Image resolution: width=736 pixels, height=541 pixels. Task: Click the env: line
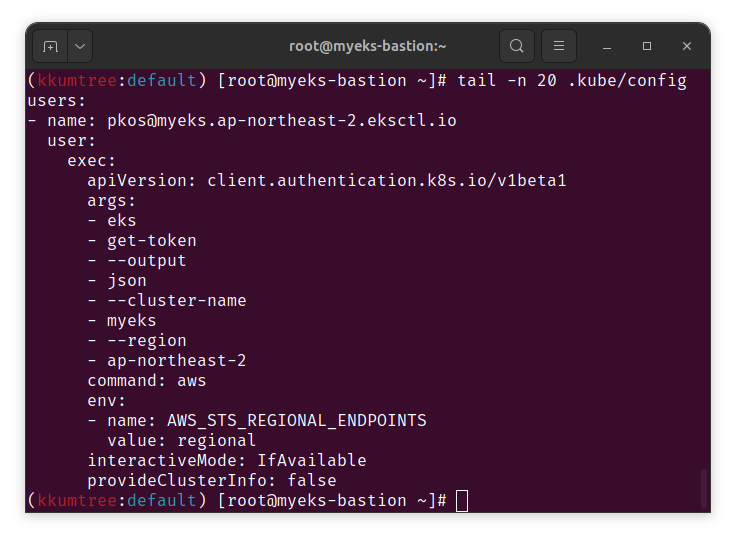click(107, 401)
